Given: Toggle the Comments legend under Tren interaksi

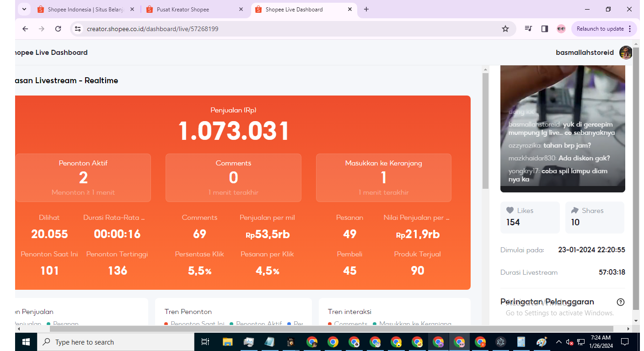Looking at the screenshot, I should [x=350, y=324].
